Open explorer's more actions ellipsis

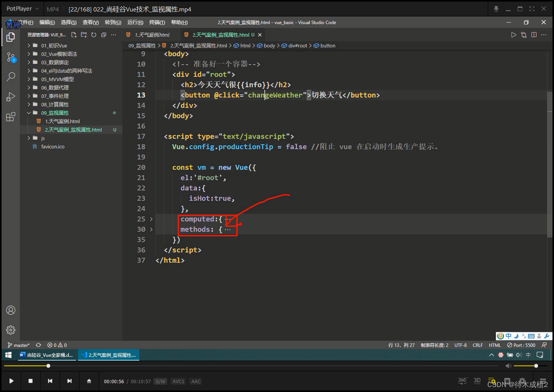(114, 35)
